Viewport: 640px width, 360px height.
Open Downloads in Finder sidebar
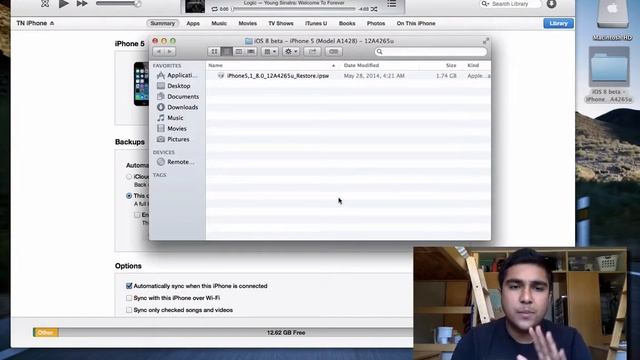point(178,107)
